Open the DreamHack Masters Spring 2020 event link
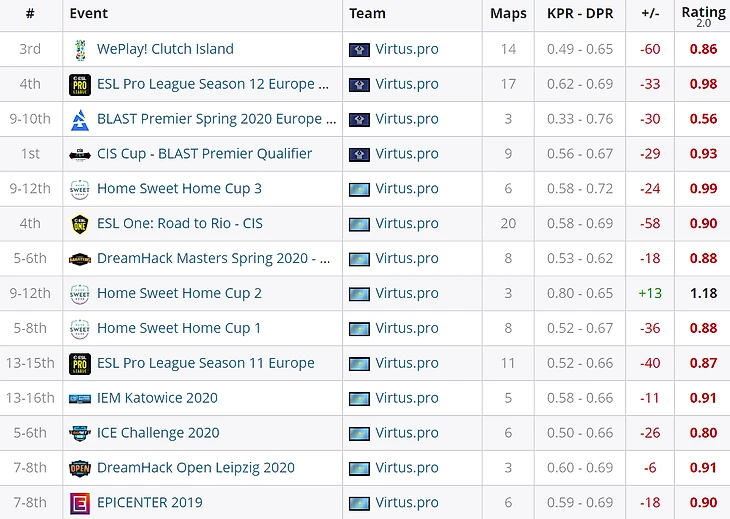This screenshot has width=730, height=519. tap(213, 258)
